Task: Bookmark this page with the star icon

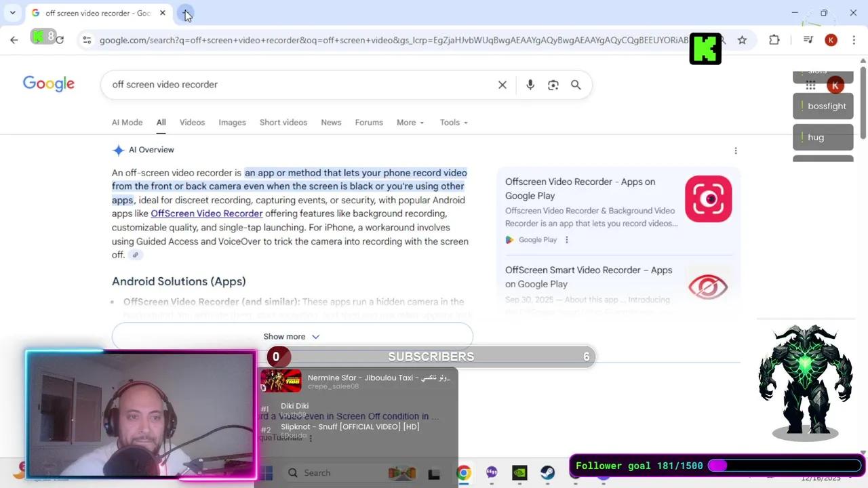Action: (x=743, y=40)
